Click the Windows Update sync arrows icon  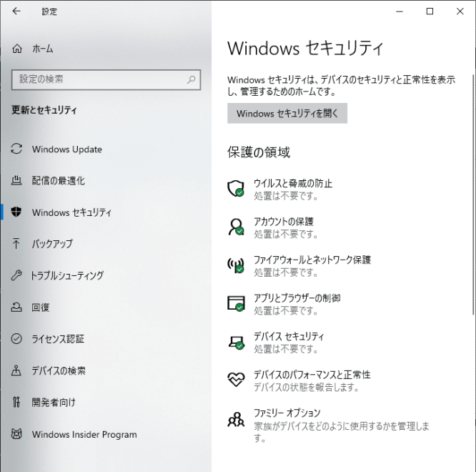(x=16, y=149)
